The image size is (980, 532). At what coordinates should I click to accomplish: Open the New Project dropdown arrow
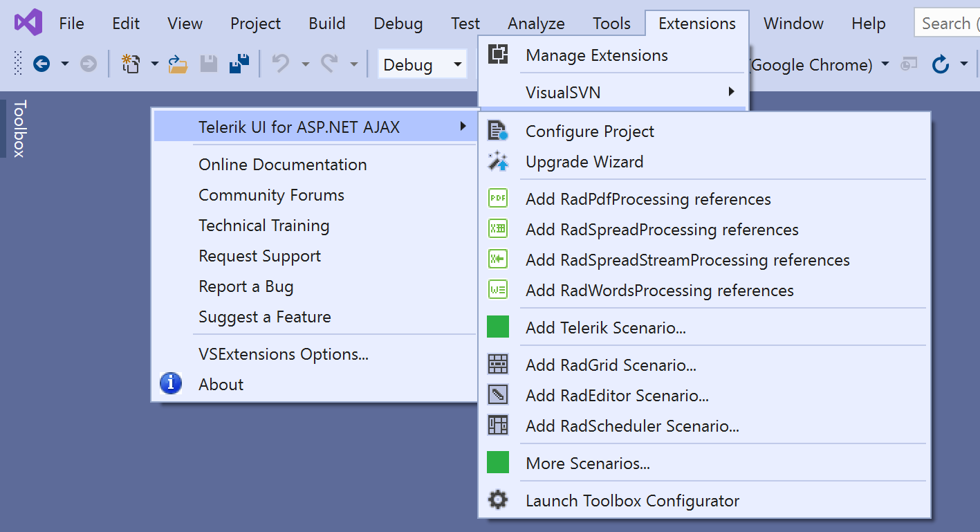click(155, 64)
